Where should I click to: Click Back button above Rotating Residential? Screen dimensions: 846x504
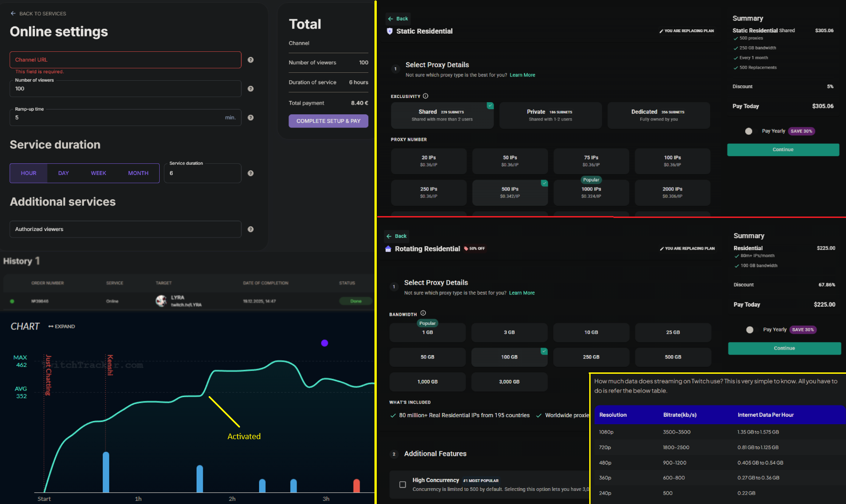396,236
